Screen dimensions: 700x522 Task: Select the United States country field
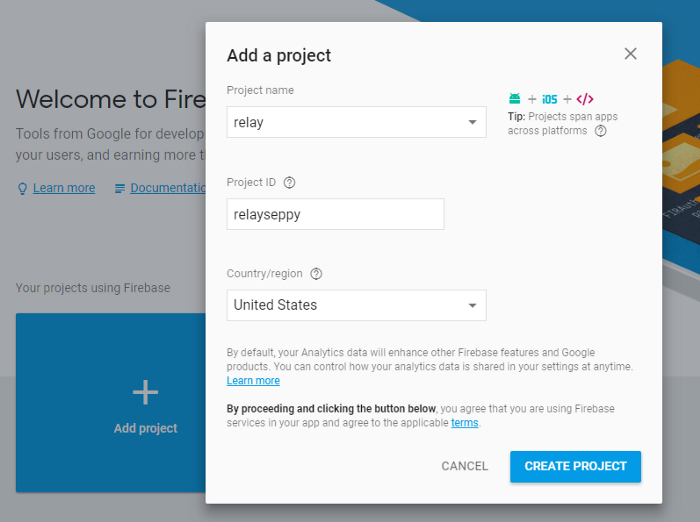(x=345, y=305)
